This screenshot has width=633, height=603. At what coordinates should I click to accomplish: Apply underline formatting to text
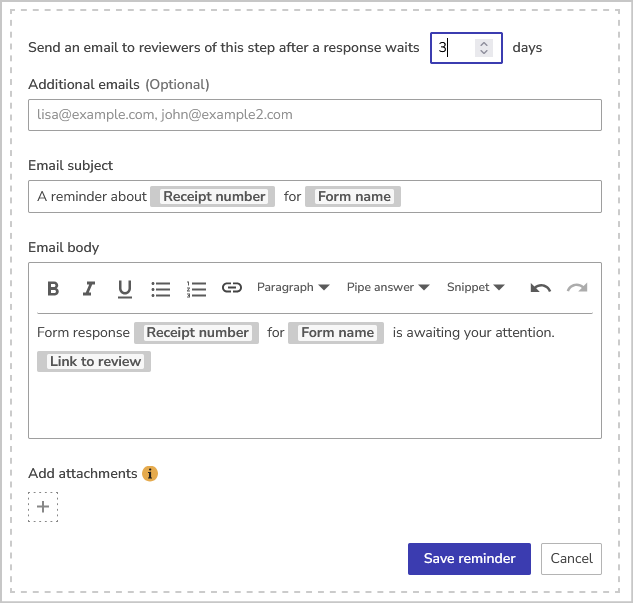pos(125,288)
